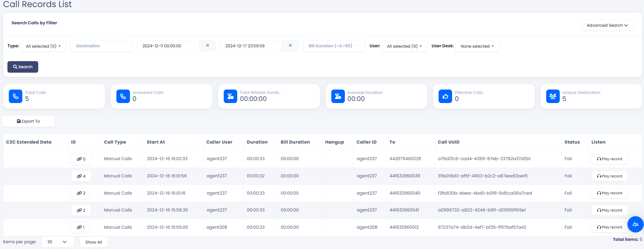
Task: Expand the Type filter dropdown
Action: 43,46
